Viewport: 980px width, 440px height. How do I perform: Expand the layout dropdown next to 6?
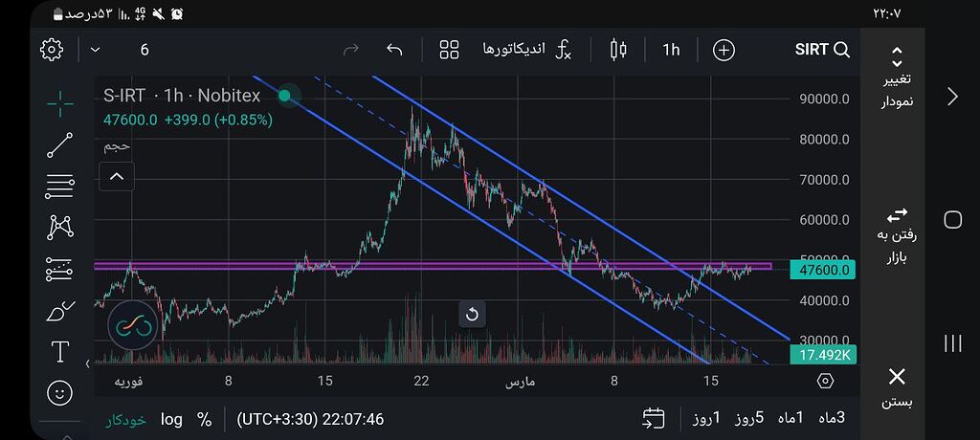click(95, 50)
